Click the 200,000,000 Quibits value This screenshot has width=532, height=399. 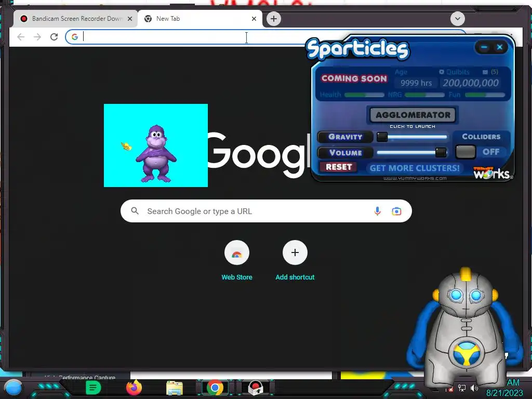click(471, 83)
